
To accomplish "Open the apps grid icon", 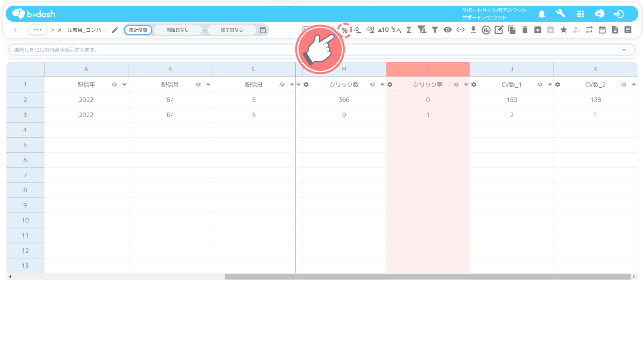I will click(x=580, y=14).
